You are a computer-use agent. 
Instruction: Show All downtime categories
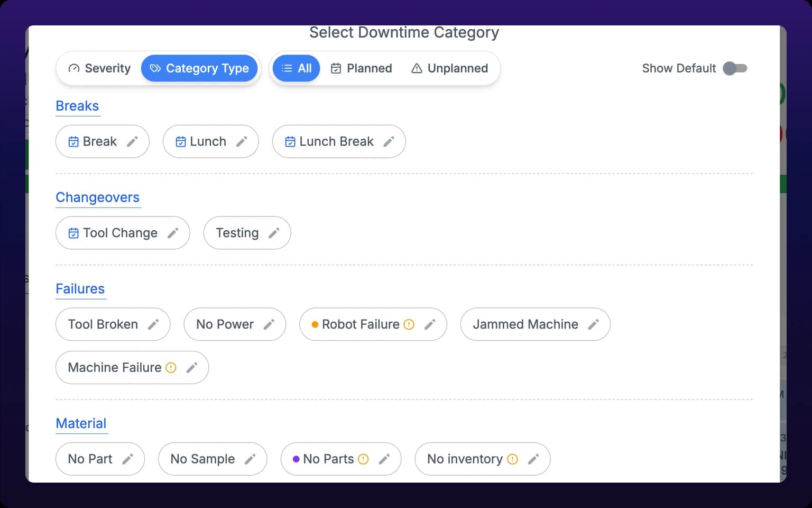point(297,68)
